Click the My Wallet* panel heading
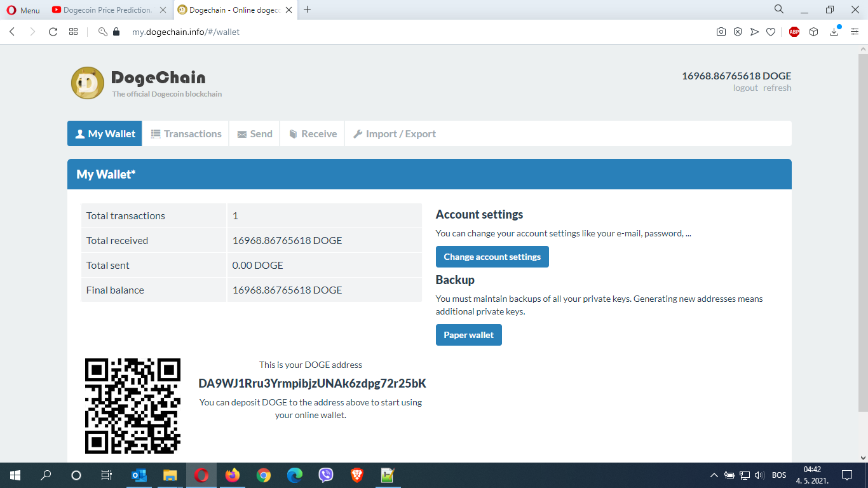 pos(106,174)
